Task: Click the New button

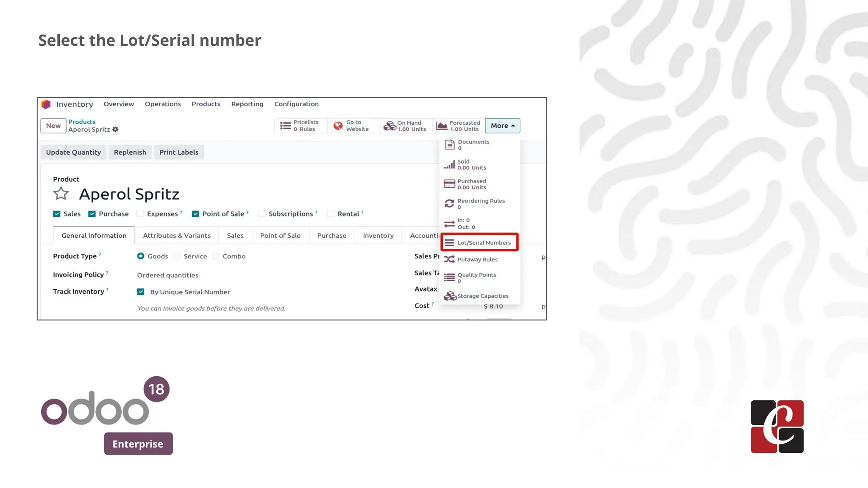Action: [x=53, y=126]
